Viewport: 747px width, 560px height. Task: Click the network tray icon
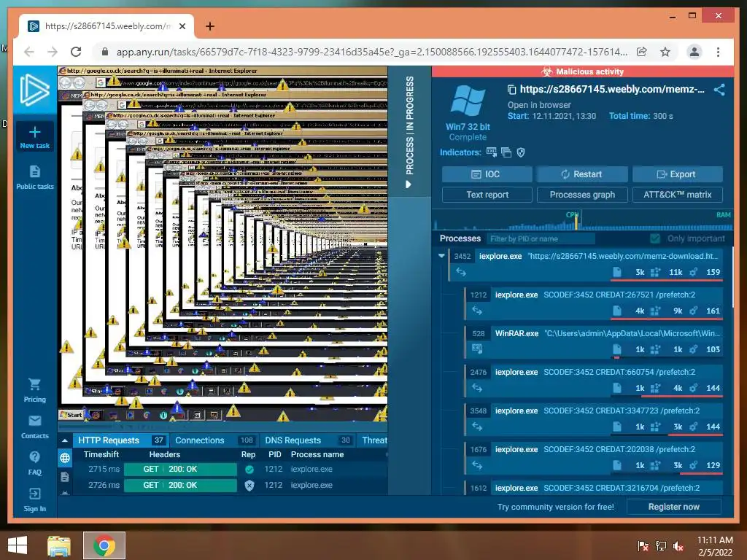[660, 545]
